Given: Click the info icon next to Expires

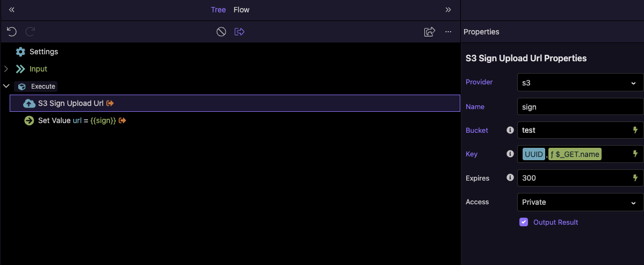Looking at the screenshot, I should coord(510,178).
